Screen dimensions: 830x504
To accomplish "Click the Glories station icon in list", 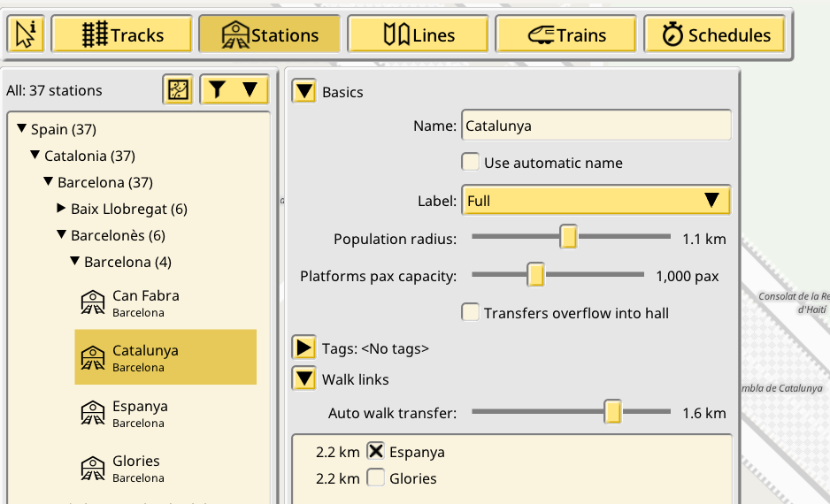I will [x=92, y=468].
